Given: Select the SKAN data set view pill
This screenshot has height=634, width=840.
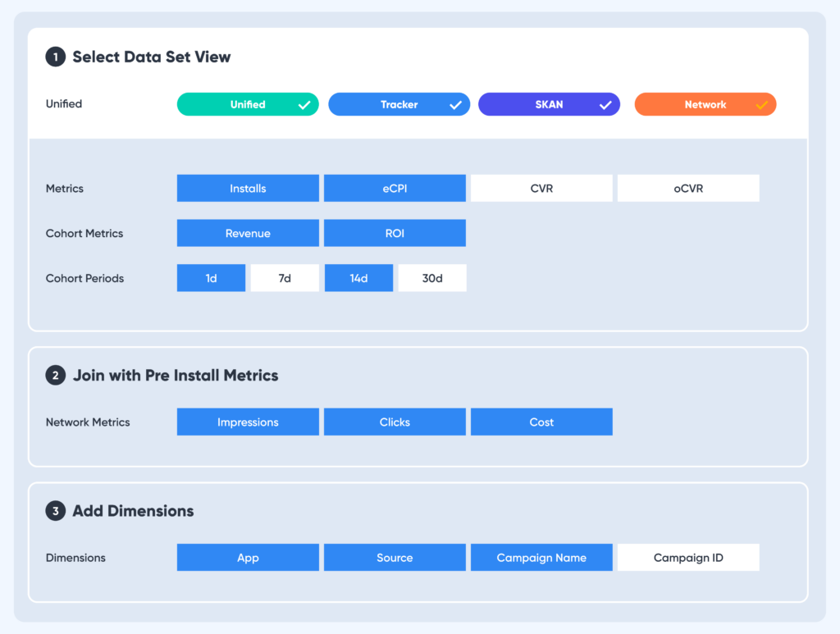Looking at the screenshot, I should [549, 104].
